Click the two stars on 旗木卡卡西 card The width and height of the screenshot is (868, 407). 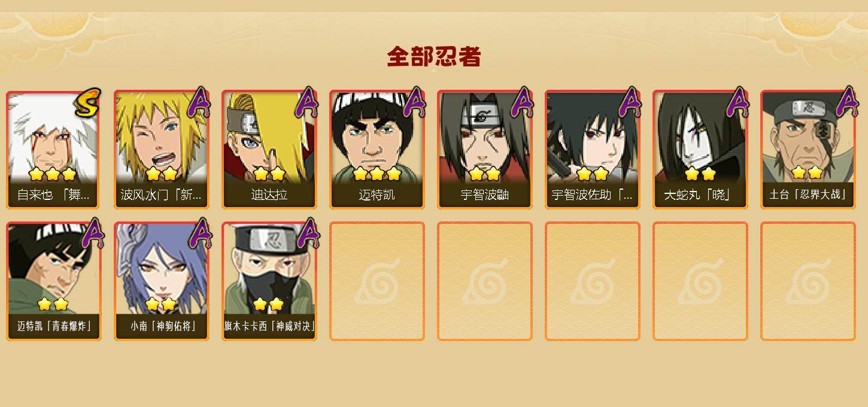268,304
